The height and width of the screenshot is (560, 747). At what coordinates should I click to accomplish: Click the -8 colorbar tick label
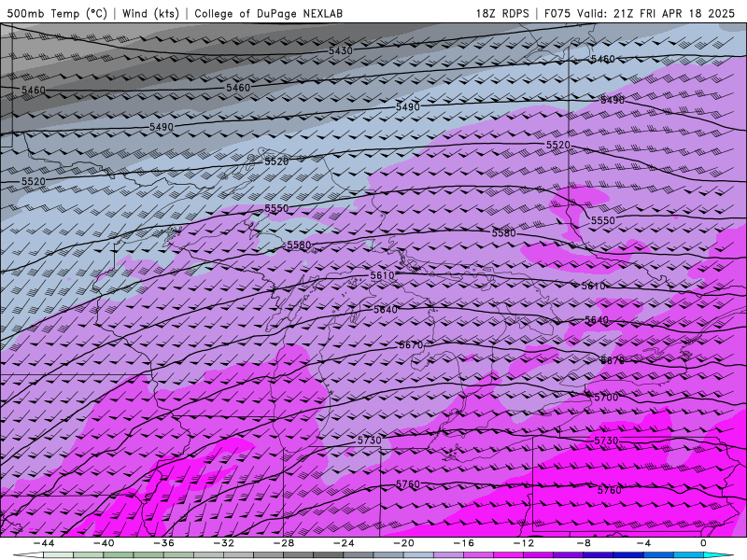coord(585,543)
